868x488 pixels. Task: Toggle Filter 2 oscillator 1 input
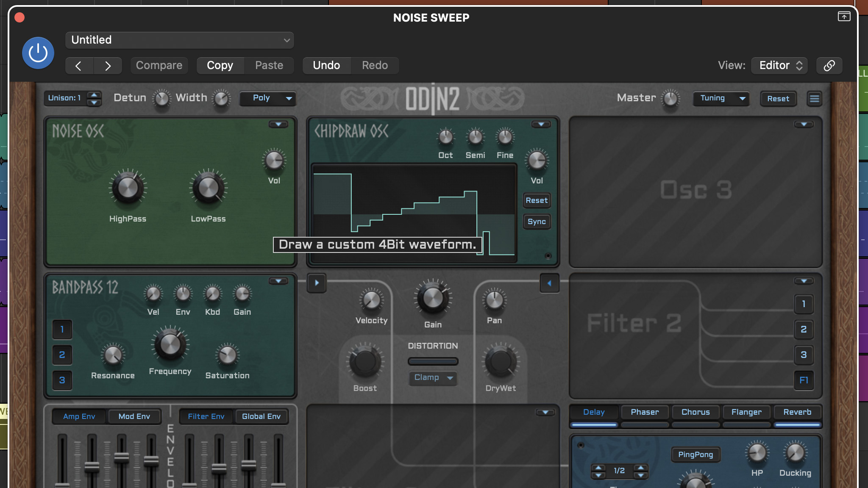(804, 304)
